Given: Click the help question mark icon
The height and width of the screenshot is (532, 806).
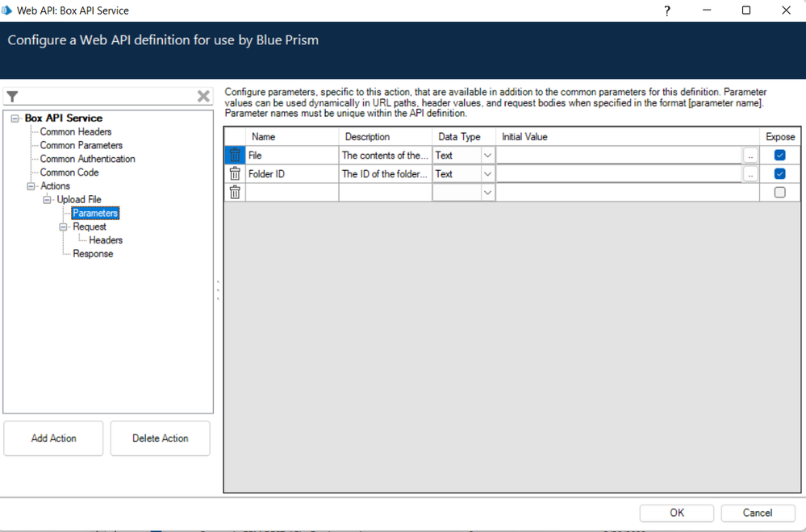Looking at the screenshot, I should (666, 10).
